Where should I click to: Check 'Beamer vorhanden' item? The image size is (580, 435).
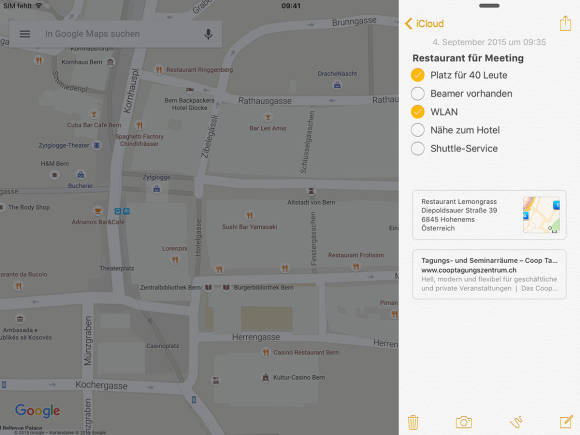[x=418, y=94]
